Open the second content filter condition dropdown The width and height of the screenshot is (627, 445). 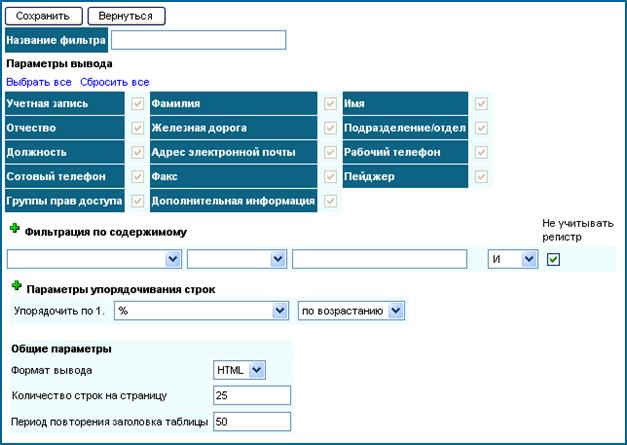click(237, 259)
